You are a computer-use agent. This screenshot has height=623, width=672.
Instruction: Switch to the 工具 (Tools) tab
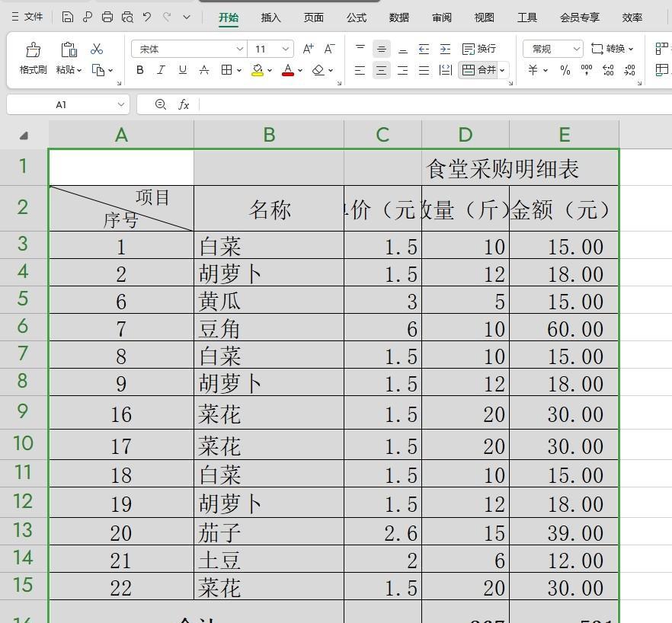526,18
